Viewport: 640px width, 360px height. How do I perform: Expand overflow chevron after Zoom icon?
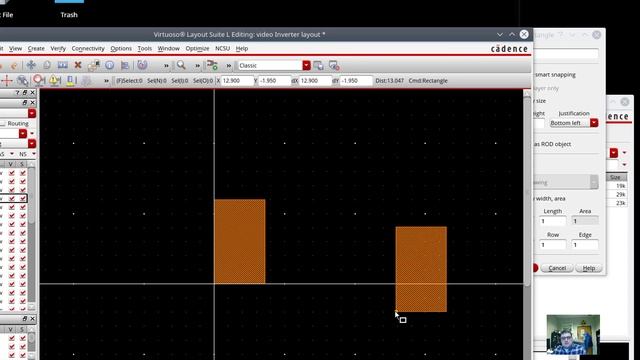click(197, 66)
